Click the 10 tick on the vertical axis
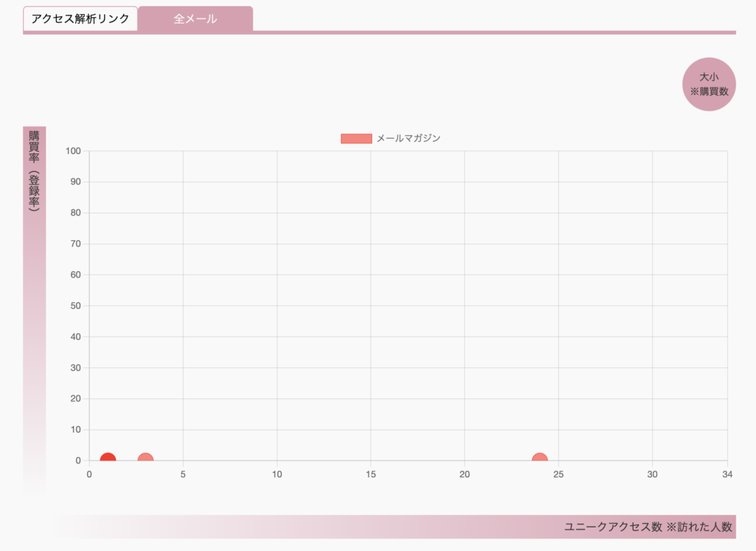The height and width of the screenshot is (551, 756). pyautogui.click(x=75, y=430)
